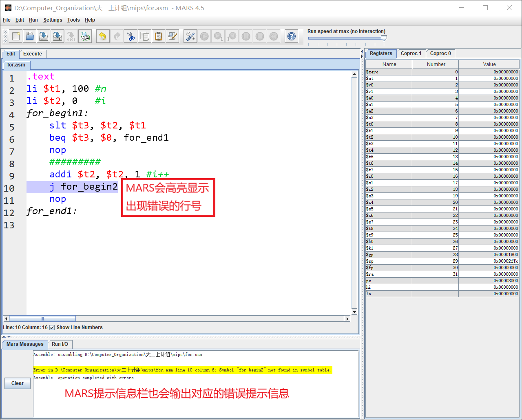522x420 pixels.
Task: Open the Run I/O tab
Action: pos(60,344)
